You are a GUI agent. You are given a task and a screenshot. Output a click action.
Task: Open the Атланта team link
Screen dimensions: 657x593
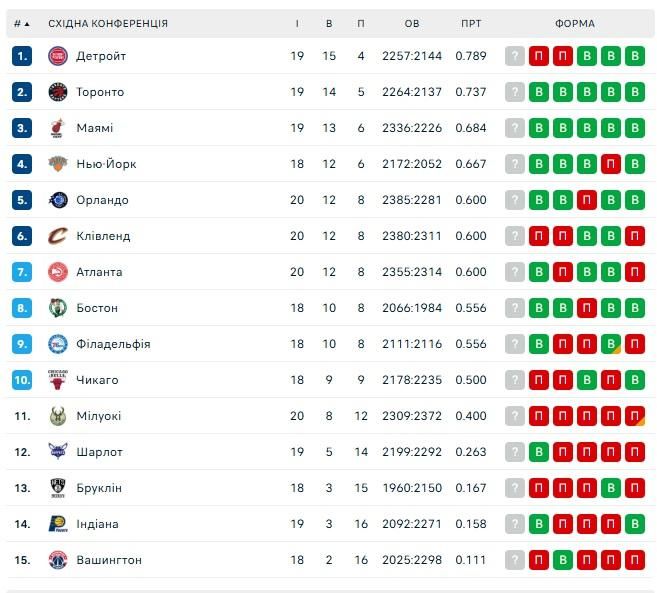click(99, 272)
